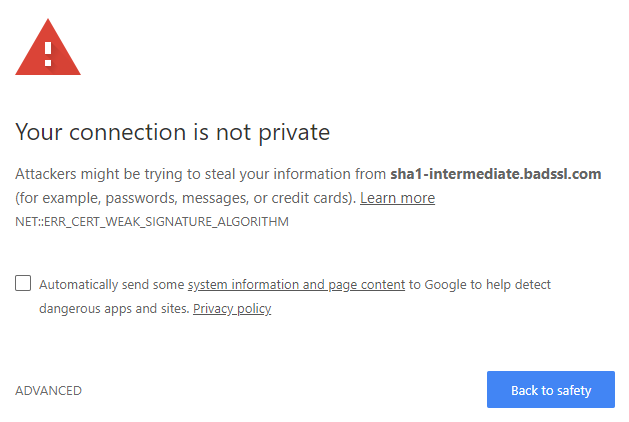Tick the automatic report sending checkbox
The image size is (629, 422).
pyautogui.click(x=23, y=283)
